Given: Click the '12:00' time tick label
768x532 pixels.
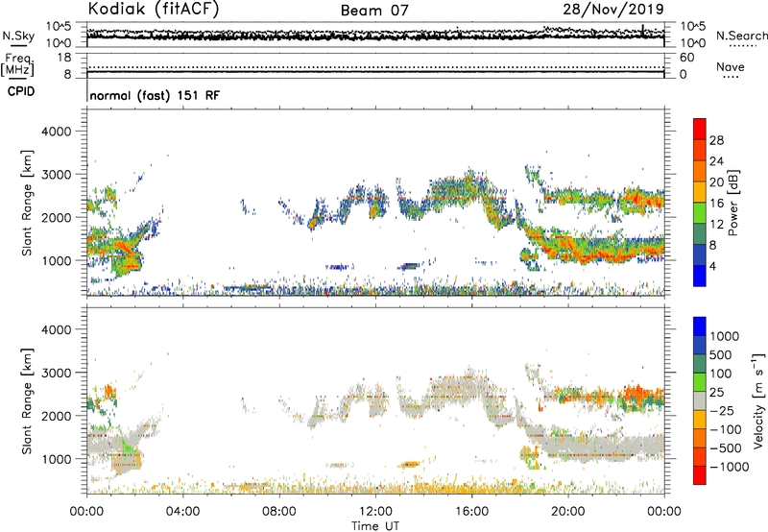Looking at the screenshot, I should point(375,512).
